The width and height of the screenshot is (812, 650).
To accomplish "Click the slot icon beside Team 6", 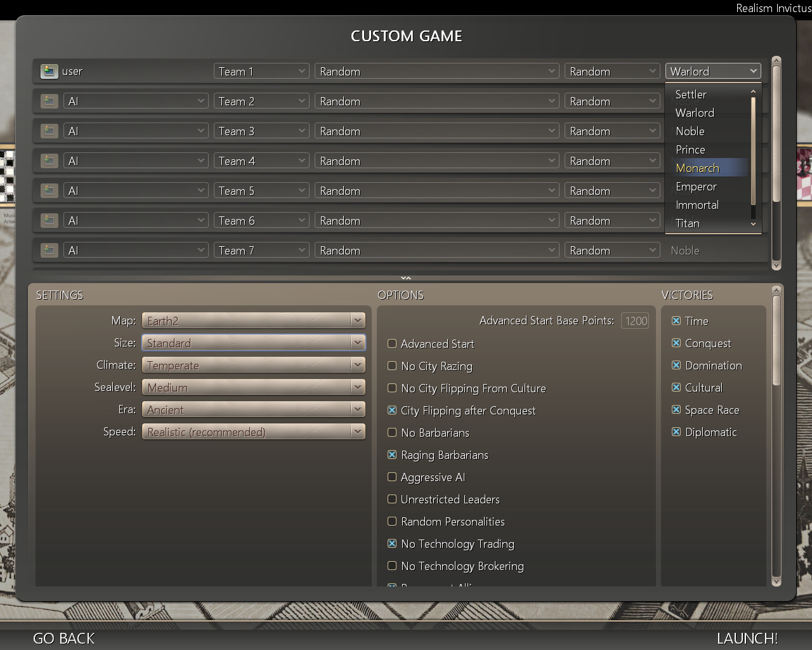I will click(49, 221).
